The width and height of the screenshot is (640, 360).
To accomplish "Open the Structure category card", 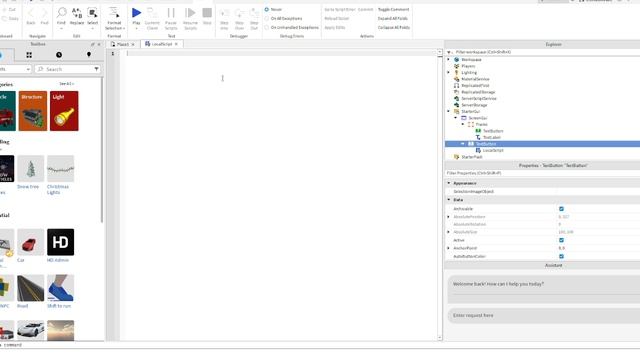I will pos(33,111).
